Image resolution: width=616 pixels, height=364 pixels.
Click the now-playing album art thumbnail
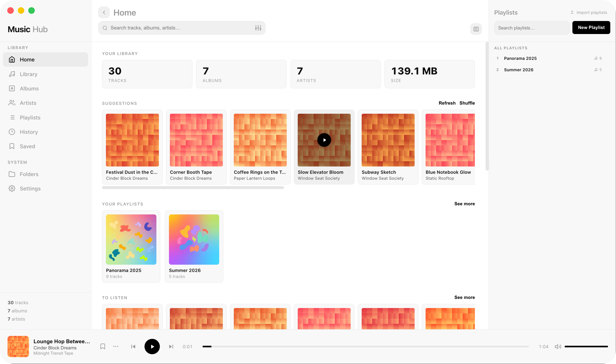(18, 347)
